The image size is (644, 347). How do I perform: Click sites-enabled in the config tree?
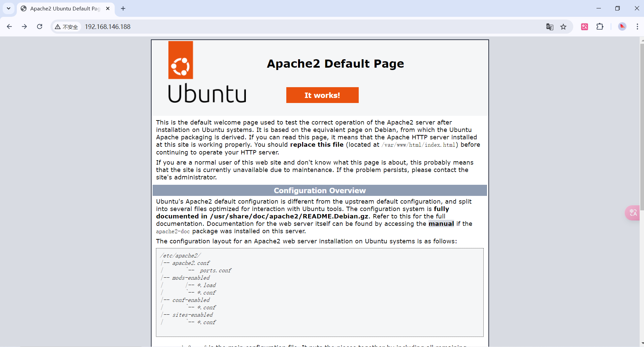[x=193, y=315]
